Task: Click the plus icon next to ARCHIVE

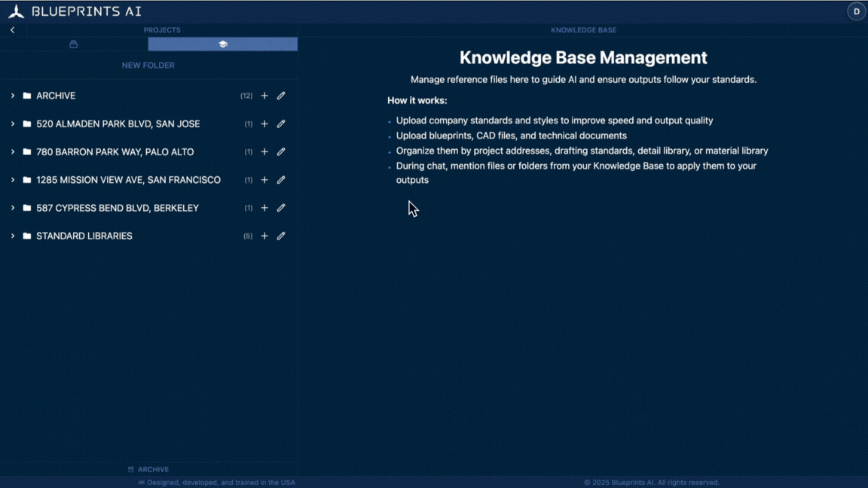Action: coord(264,96)
